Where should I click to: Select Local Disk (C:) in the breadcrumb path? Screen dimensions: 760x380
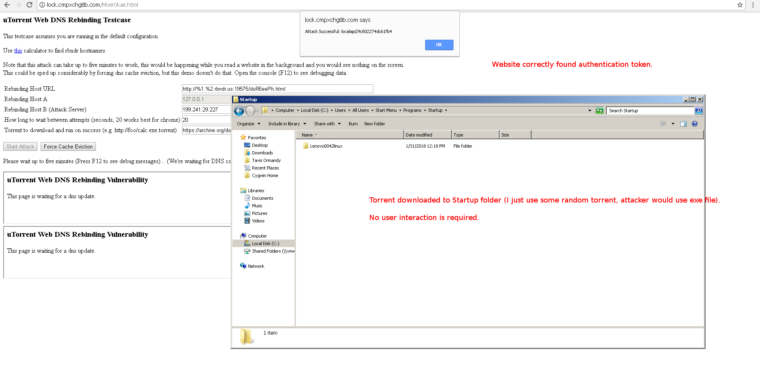316,111
